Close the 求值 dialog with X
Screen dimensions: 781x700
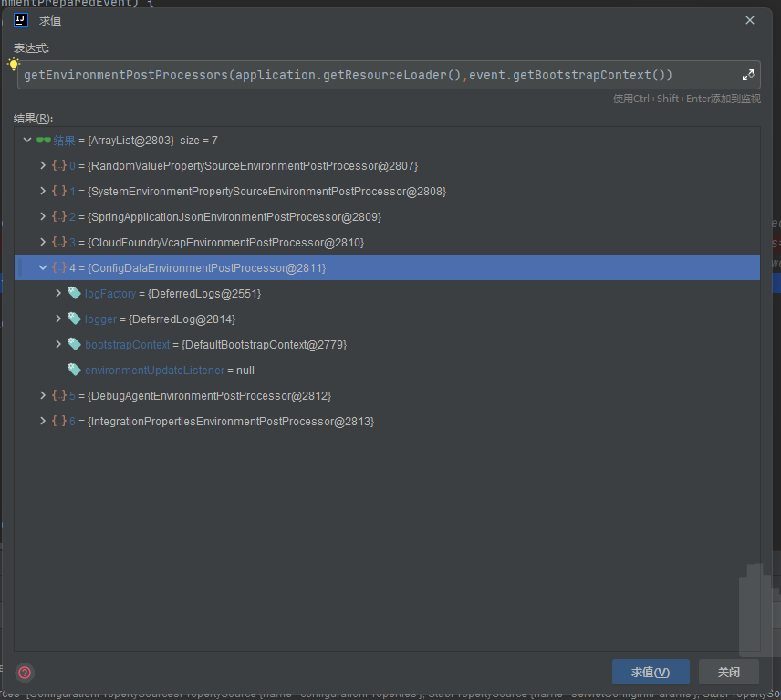click(750, 20)
